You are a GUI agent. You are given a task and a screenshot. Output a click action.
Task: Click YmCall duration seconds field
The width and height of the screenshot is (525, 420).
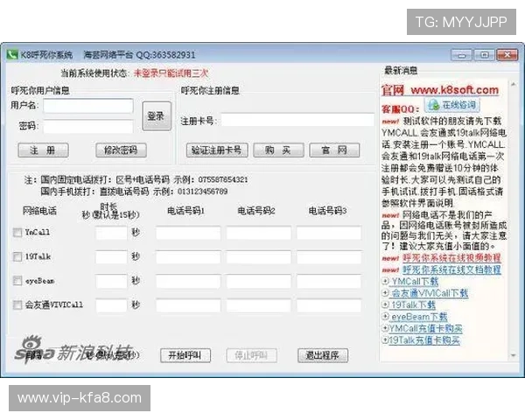[x=111, y=233]
